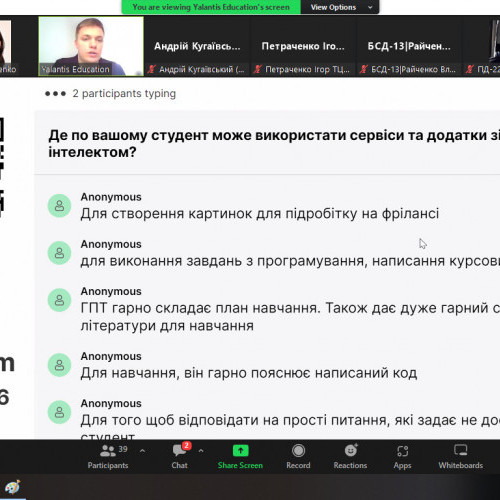
Task: Select the Петраченко Ігор participant tile
Action: [303, 46]
